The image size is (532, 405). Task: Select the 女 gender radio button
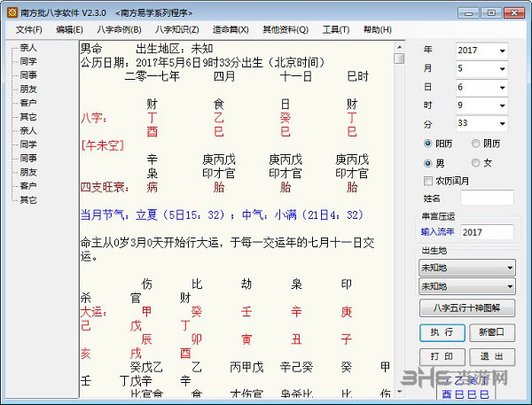[475, 163]
